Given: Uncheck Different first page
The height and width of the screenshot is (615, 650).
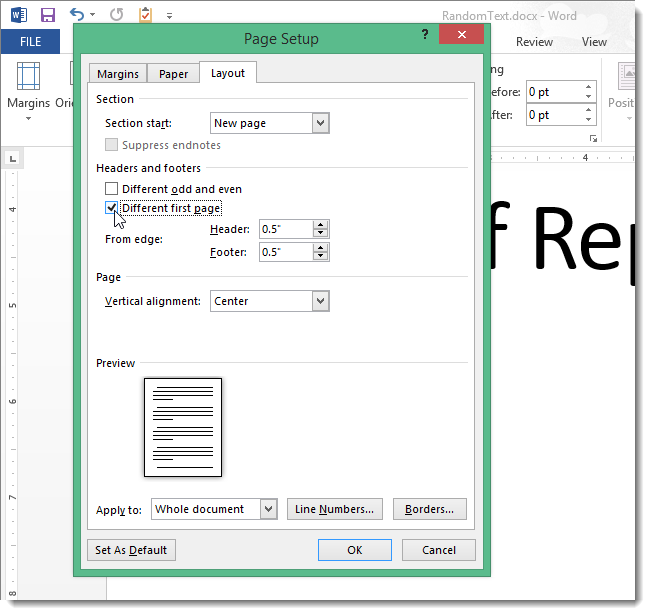Looking at the screenshot, I should click(112, 208).
